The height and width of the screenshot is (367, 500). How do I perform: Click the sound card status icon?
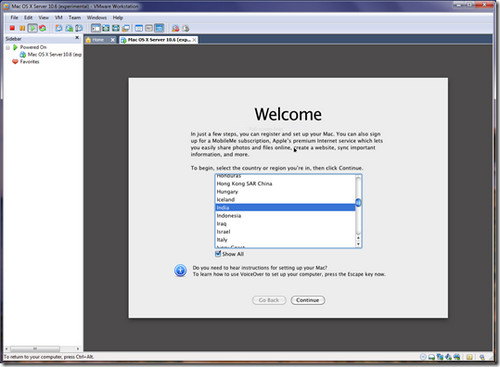point(448,357)
